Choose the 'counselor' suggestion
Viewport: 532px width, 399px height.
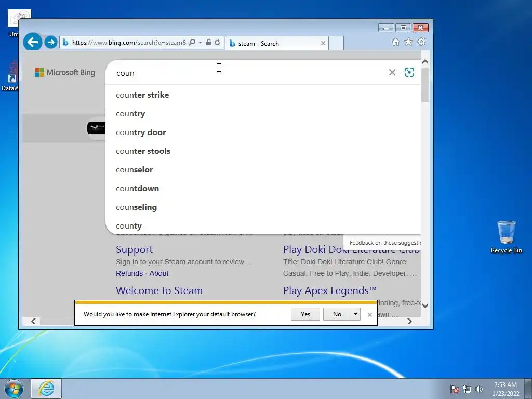[x=263, y=170]
